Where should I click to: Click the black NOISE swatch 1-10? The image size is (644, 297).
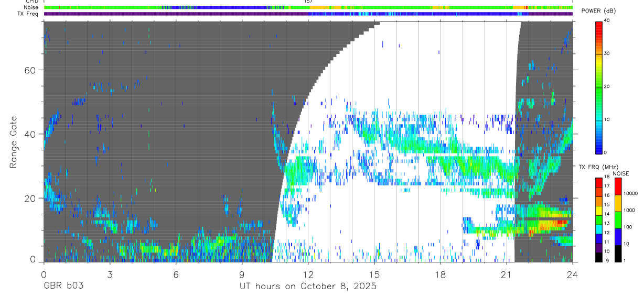[618, 253]
